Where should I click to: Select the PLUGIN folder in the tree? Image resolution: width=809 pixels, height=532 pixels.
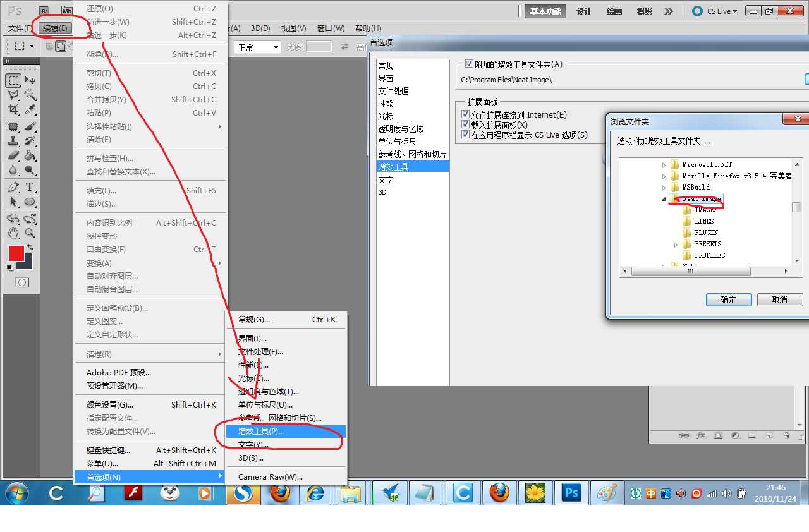coord(706,233)
